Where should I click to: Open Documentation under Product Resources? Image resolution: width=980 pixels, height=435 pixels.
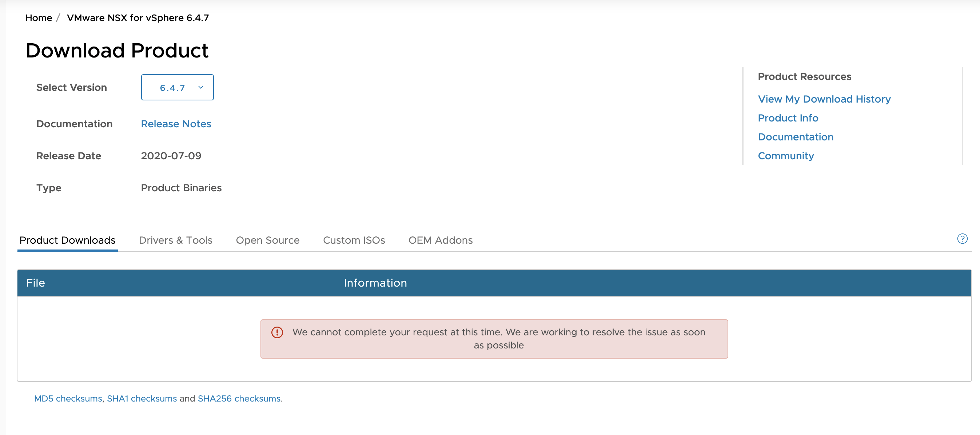(x=795, y=137)
